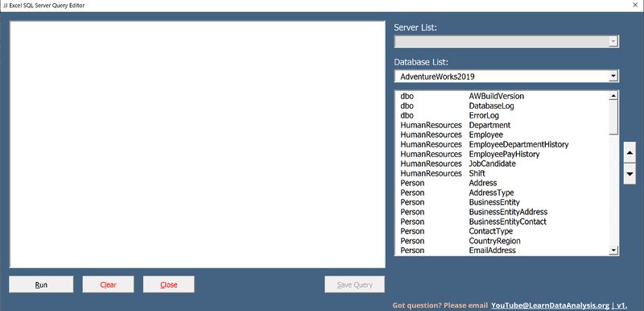Viewport: 644px width, 311px height.
Task: Move table up with up arrow button
Action: (x=630, y=153)
